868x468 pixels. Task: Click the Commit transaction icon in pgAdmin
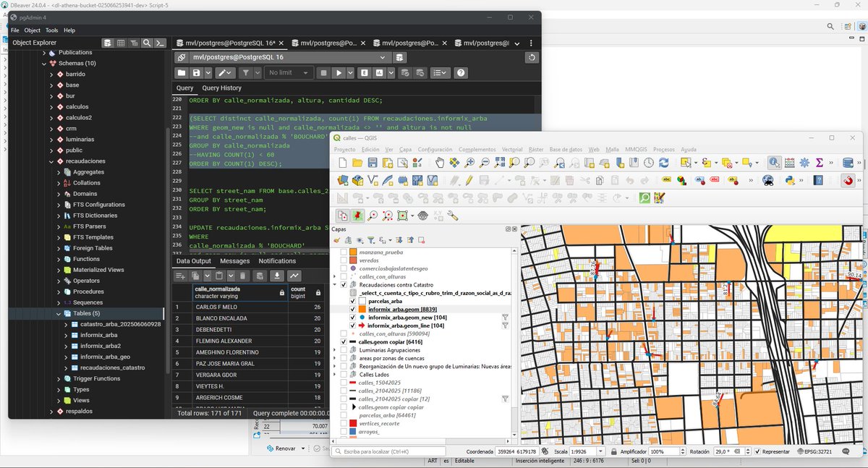(x=404, y=73)
